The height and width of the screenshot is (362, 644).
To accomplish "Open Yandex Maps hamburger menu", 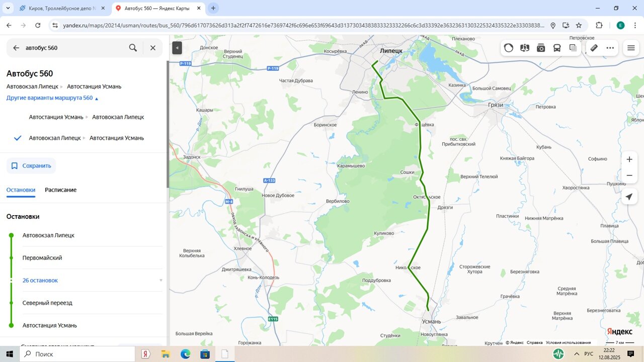I will pos(631,48).
